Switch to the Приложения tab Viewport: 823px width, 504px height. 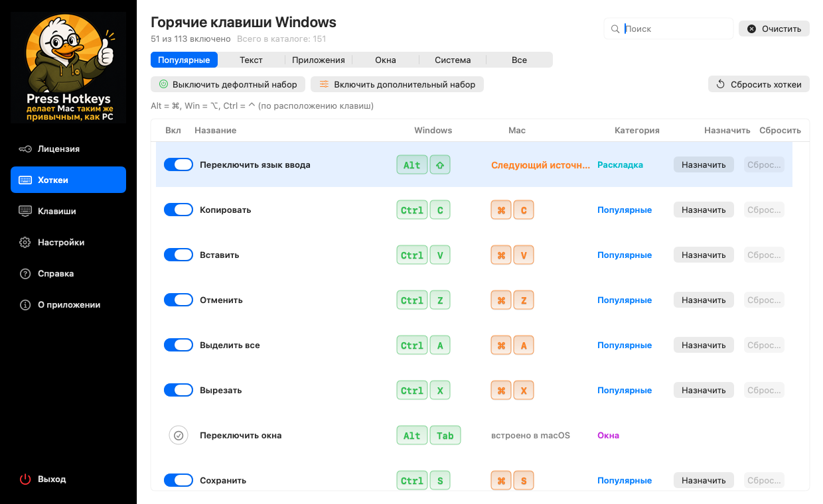pyautogui.click(x=318, y=60)
